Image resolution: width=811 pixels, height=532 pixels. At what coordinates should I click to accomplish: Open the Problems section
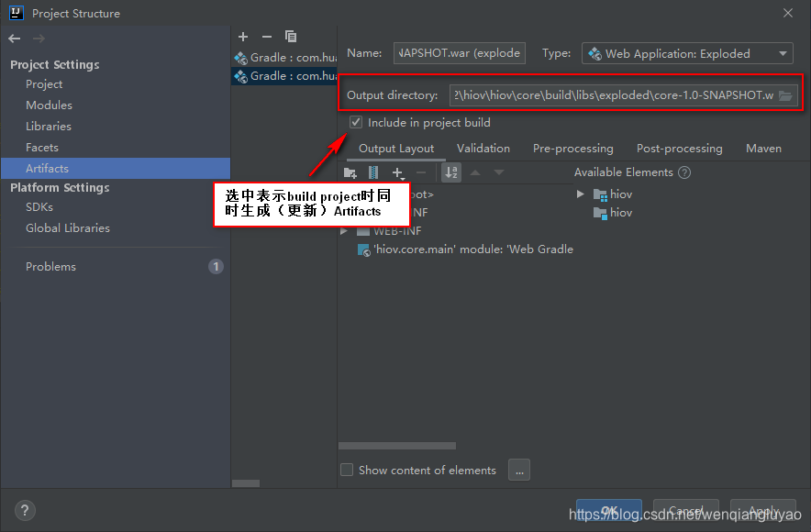pos(50,267)
